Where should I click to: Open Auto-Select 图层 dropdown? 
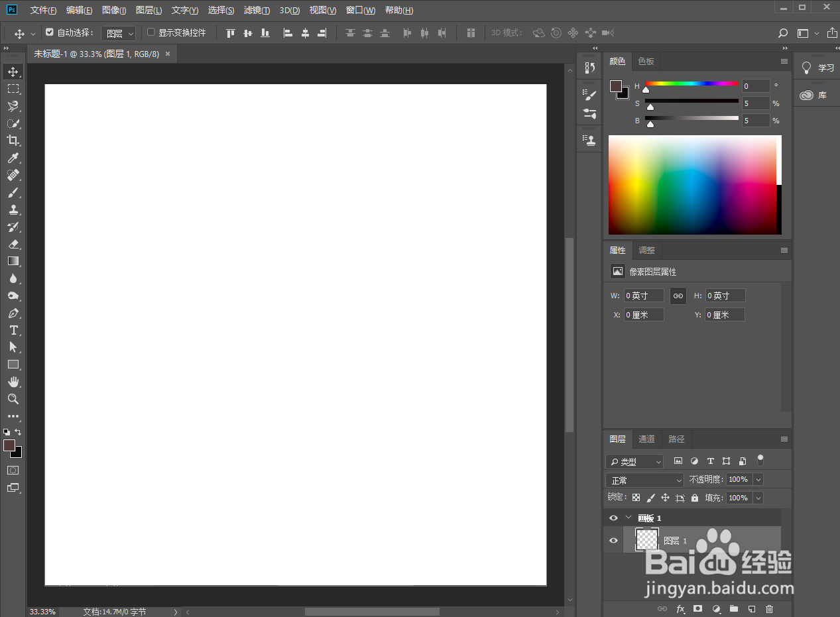click(x=119, y=33)
